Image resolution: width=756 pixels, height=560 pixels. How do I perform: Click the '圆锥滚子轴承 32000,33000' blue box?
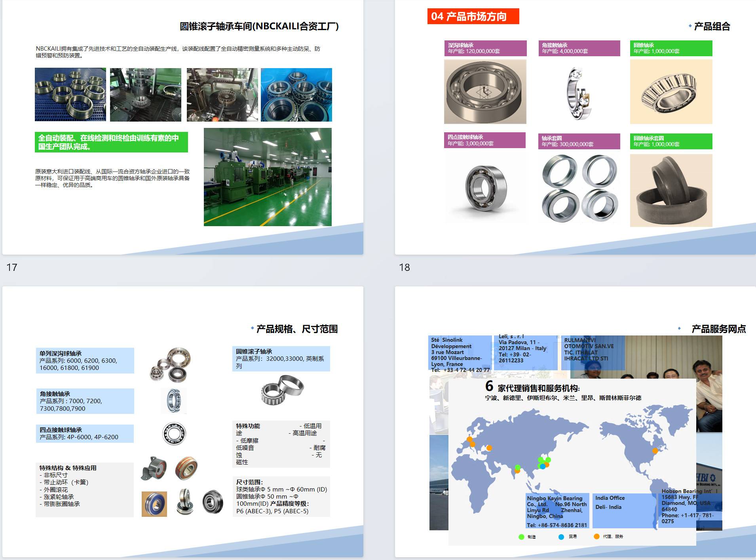point(281,359)
